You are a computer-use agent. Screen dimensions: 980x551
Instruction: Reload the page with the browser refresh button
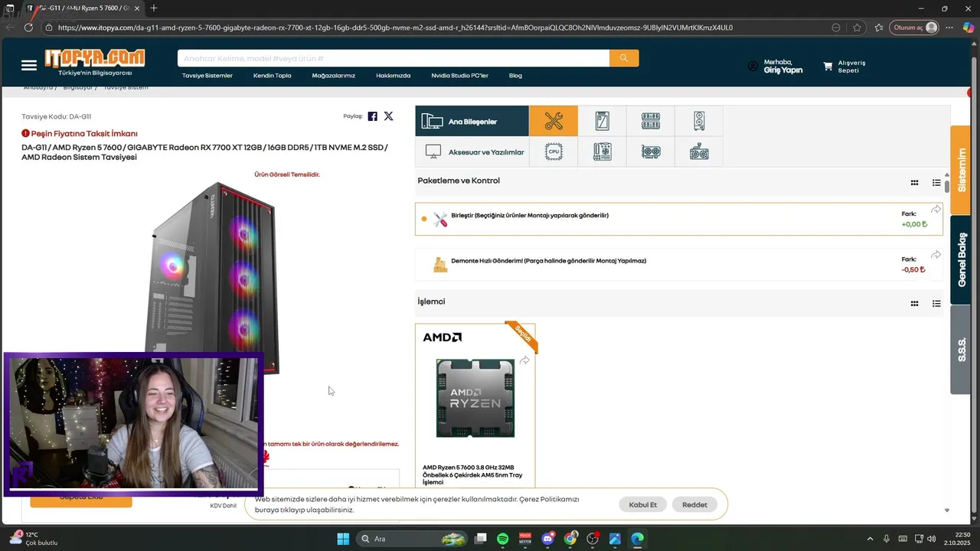click(x=28, y=28)
